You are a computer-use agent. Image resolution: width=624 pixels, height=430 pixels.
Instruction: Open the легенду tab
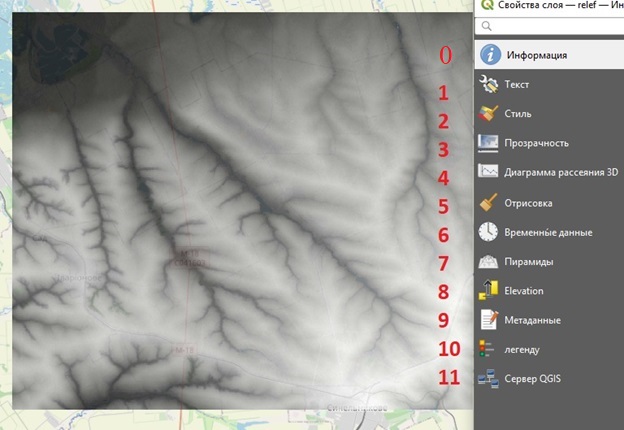pos(549,349)
